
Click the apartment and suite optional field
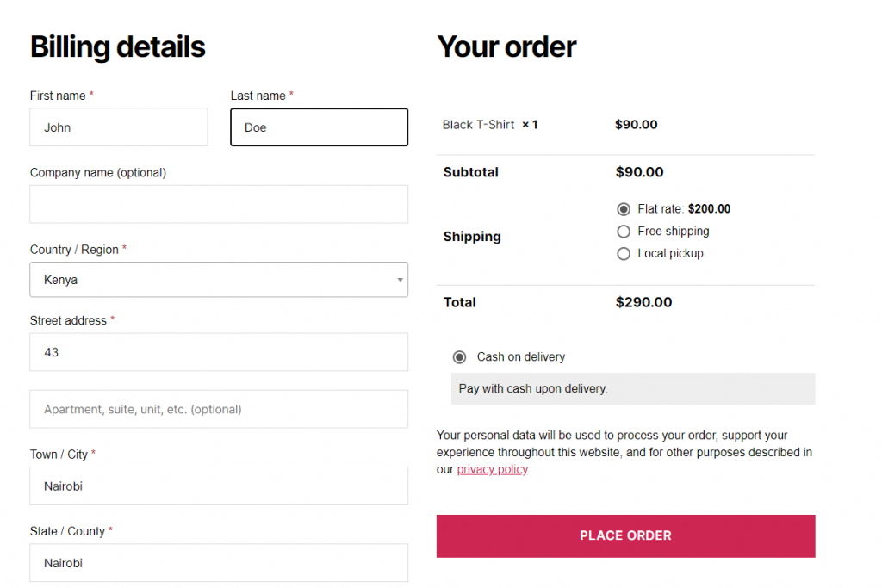[x=219, y=409]
